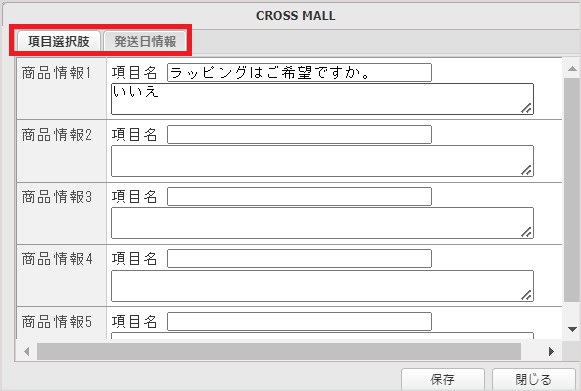This screenshot has height=391, width=581.
Task: Click the left arrow of the horizontal scrollbar
Action: 26,351
